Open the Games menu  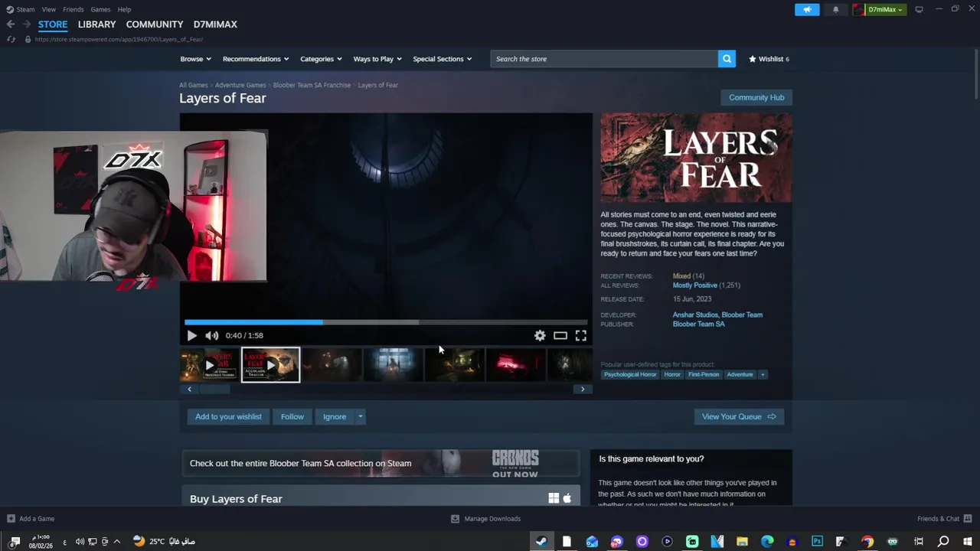coord(100,9)
